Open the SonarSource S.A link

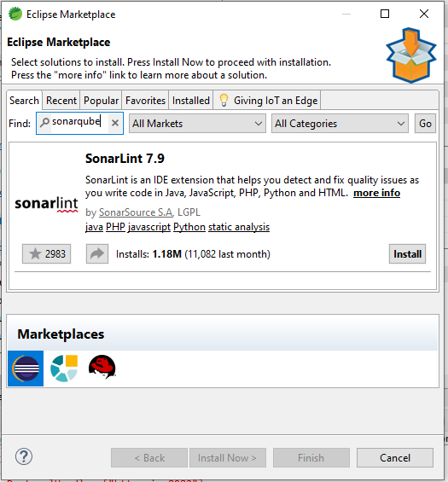click(136, 212)
